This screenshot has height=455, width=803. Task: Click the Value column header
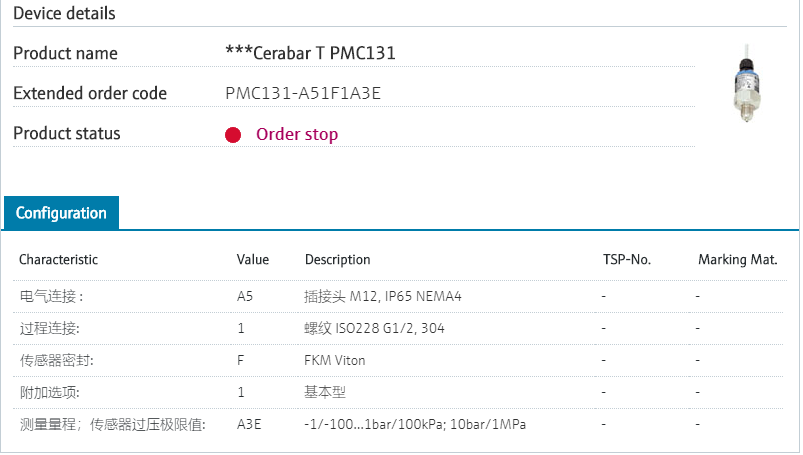coord(253,260)
